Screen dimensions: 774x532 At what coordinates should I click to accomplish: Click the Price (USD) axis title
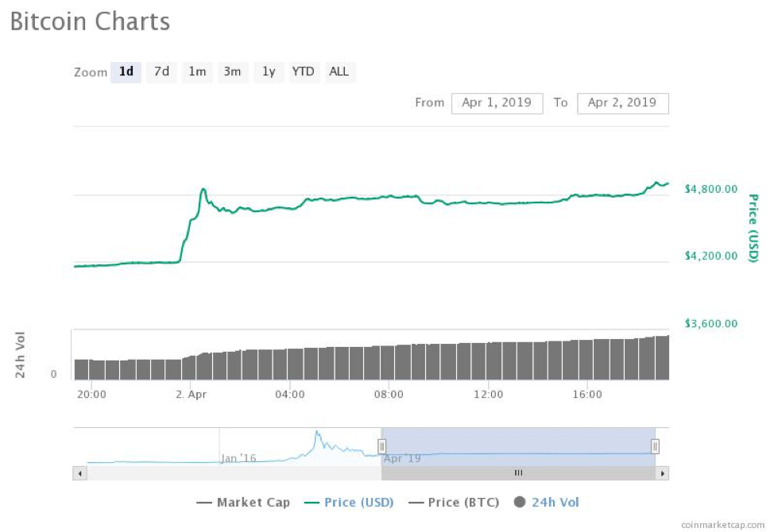pyautogui.click(x=753, y=228)
